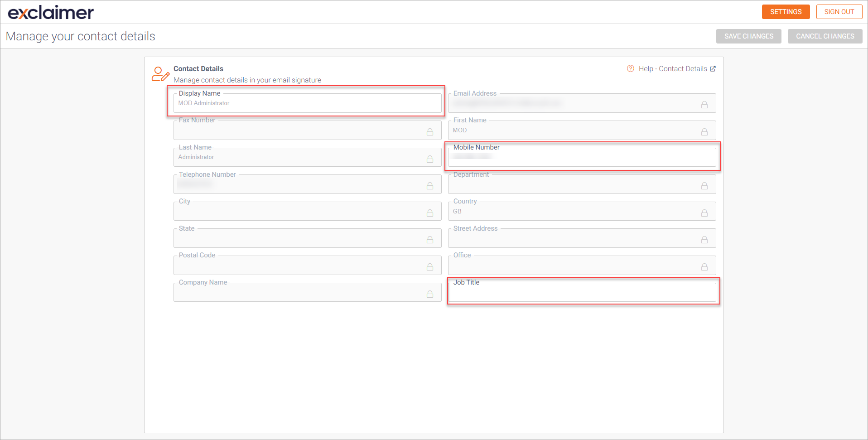Screen dimensions: 868x440
Task: Click the lock icon on Department field
Action: coord(705,186)
